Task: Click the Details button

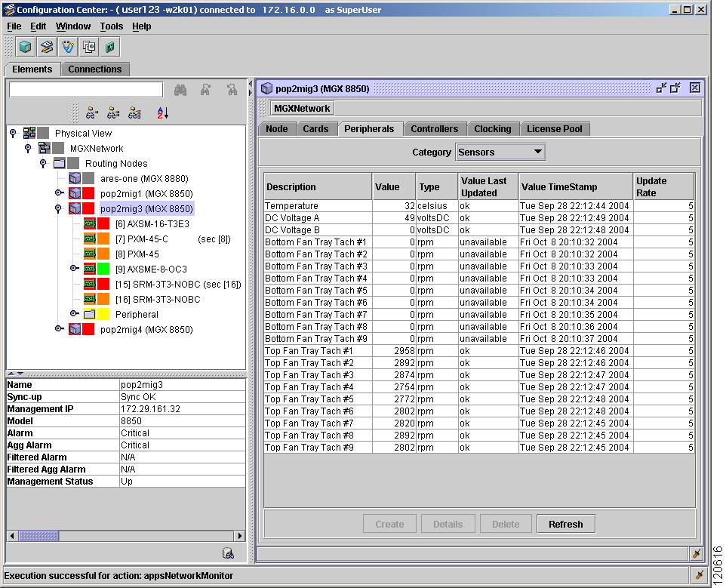Action: 448,524
